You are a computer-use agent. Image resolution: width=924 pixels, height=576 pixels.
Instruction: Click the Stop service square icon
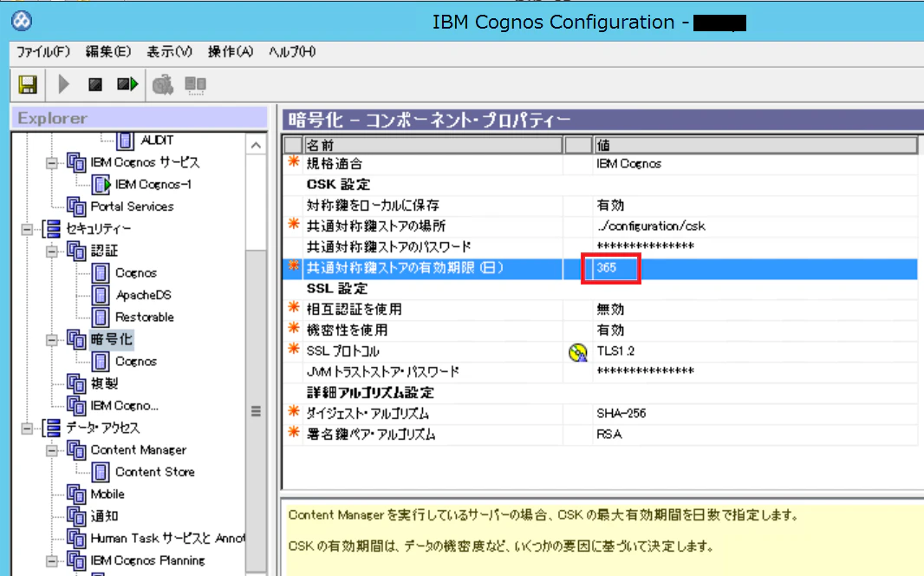tap(94, 84)
